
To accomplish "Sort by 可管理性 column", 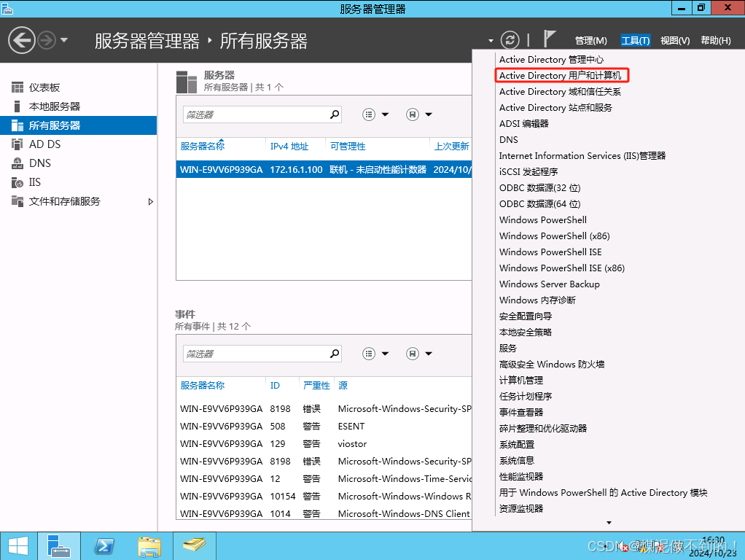I will click(x=348, y=147).
